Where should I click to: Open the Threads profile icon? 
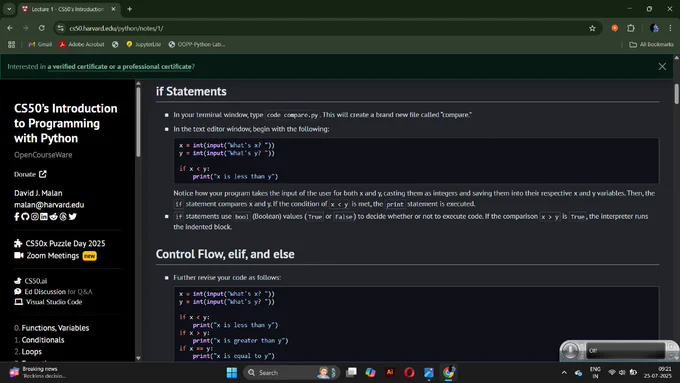coord(63,216)
